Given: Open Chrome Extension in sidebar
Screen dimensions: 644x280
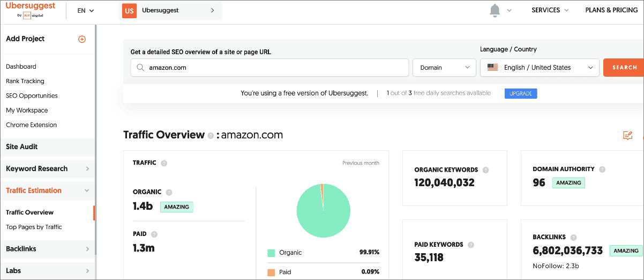Looking at the screenshot, I should point(31,124).
